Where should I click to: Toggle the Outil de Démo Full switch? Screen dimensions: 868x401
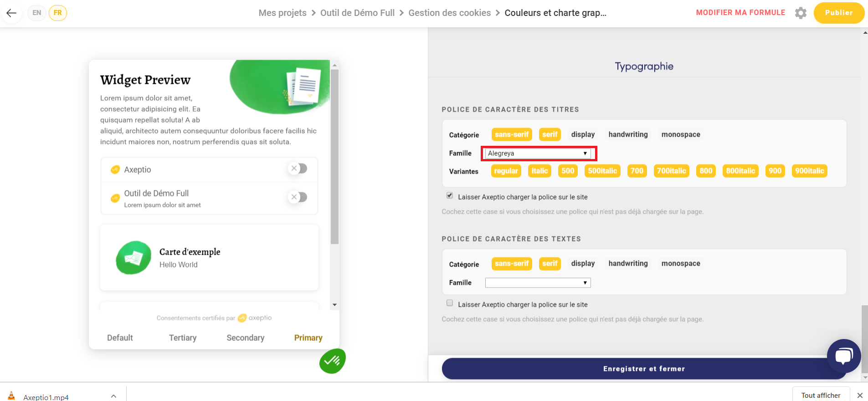point(298,197)
